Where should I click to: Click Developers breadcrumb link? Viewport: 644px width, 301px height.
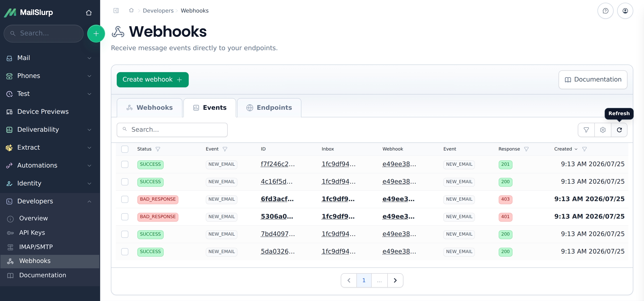(158, 11)
